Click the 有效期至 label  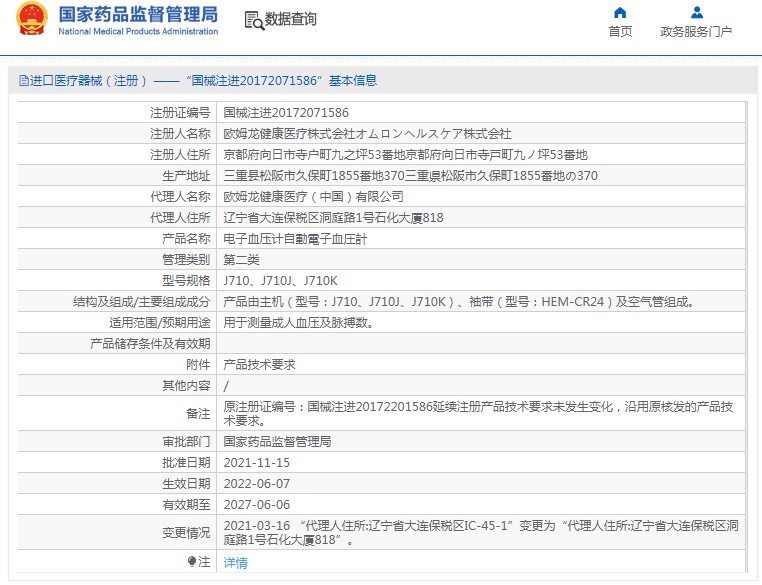(x=186, y=504)
